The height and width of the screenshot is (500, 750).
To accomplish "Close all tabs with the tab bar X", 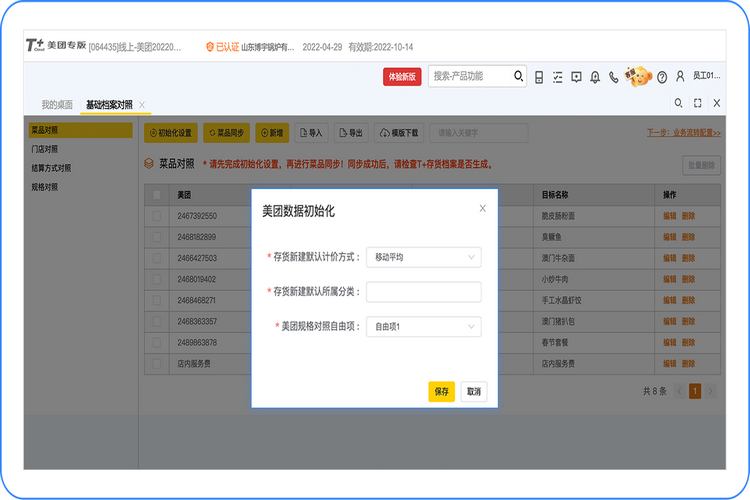I will click(x=717, y=103).
